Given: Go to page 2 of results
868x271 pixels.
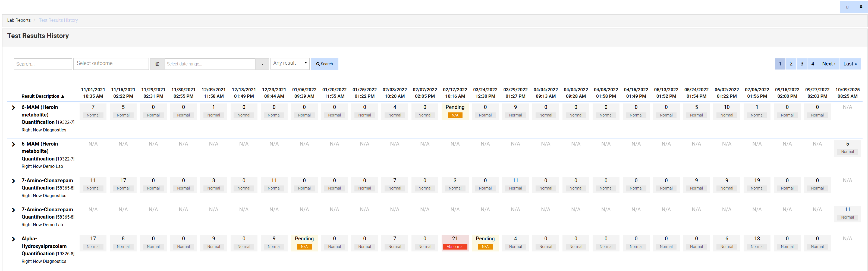Looking at the screenshot, I should tap(791, 64).
